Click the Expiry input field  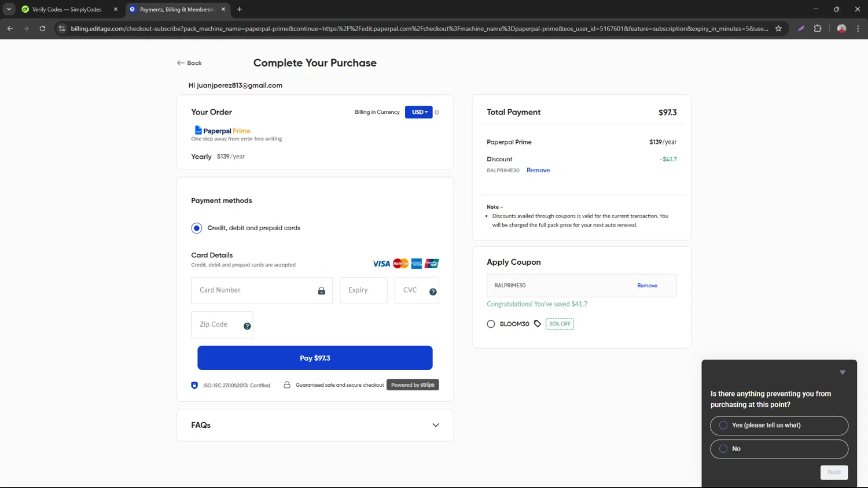coord(363,290)
